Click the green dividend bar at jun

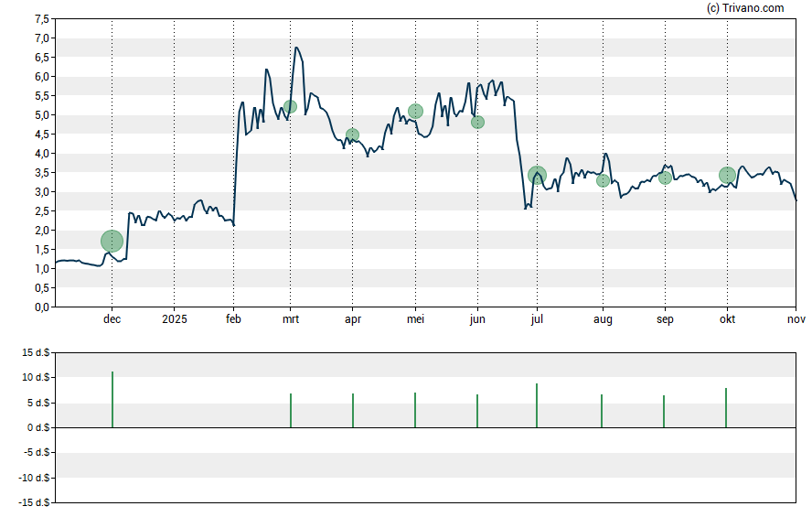(x=477, y=412)
